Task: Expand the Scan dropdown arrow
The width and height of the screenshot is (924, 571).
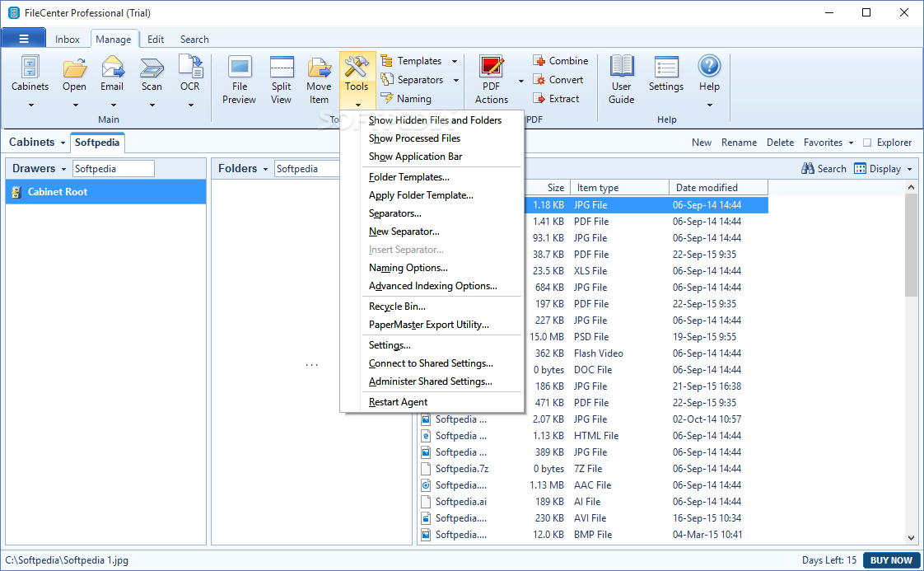Action: click(x=152, y=105)
